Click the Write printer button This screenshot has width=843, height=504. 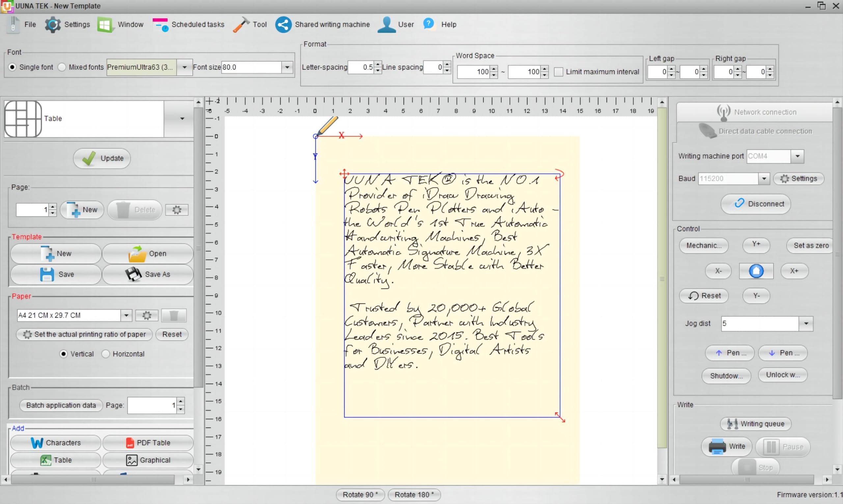coord(726,447)
